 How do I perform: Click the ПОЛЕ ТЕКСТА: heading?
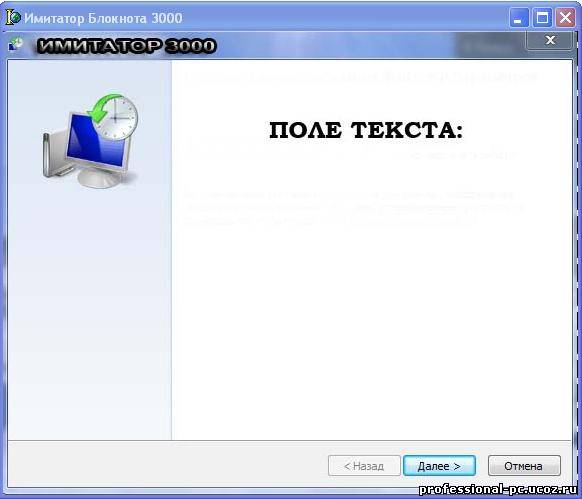click(x=366, y=130)
